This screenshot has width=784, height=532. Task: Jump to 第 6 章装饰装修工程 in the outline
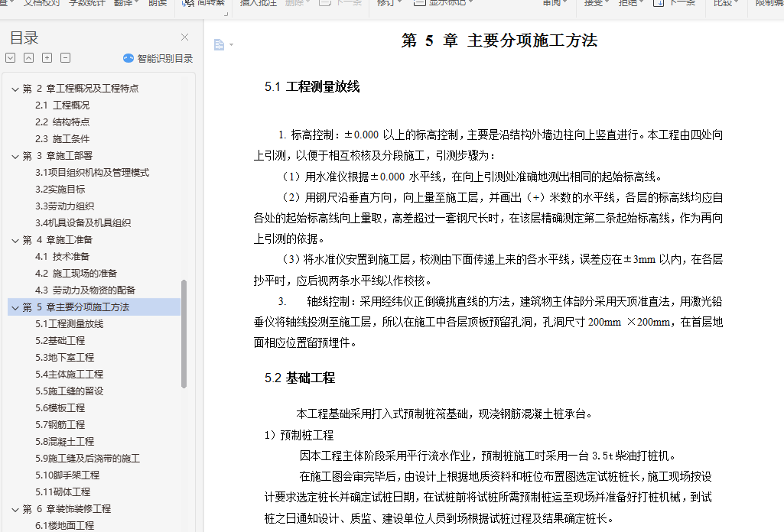pyautogui.click(x=67, y=509)
